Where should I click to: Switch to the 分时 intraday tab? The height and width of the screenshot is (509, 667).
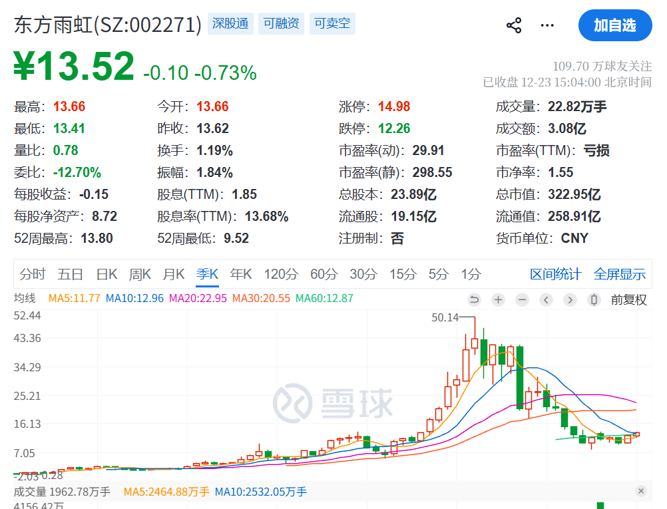(x=33, y=274)
